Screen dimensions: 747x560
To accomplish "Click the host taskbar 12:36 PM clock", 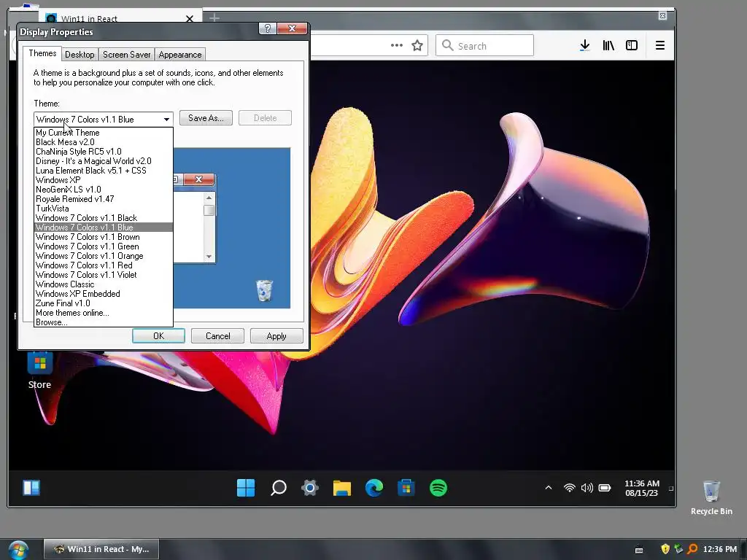I will pyautogui.click(x=720, y=549).
